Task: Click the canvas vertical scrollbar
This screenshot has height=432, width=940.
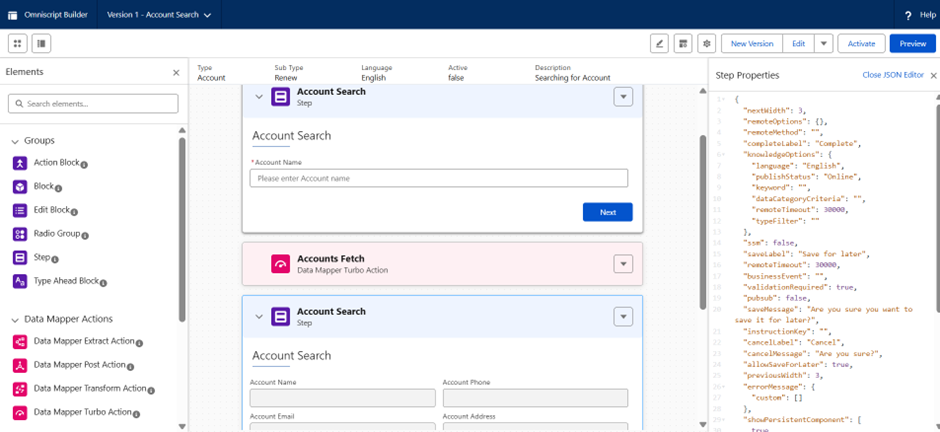Action: [704, 222]
